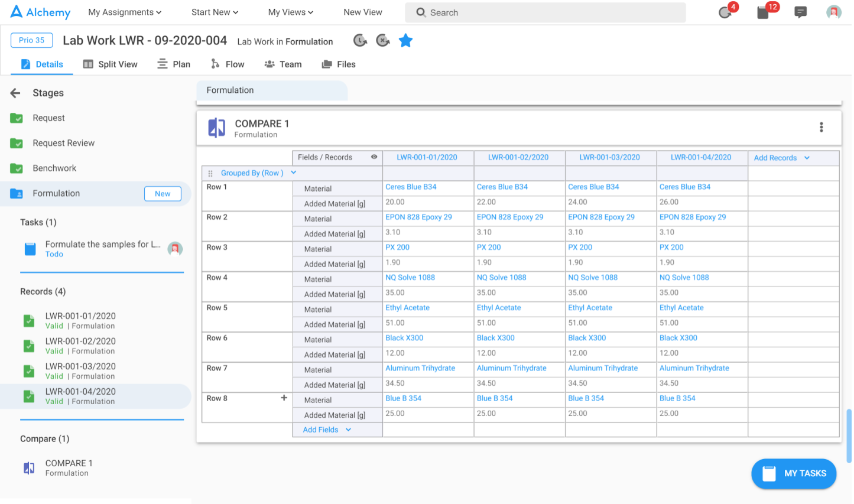Click the clock schedule icon beside title
The image size is (854, 504).
click(360, 41)
